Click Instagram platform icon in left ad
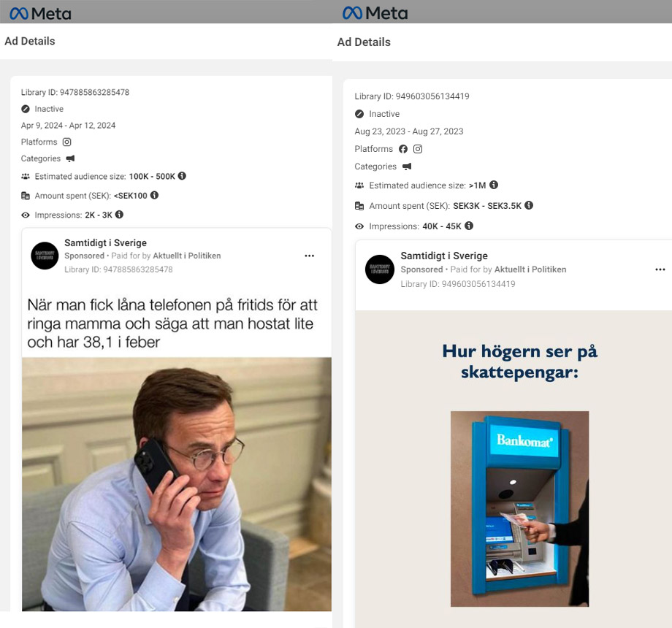Image resolution: width=672 pixels, height=628 pixels. click(x=67, y=142)
